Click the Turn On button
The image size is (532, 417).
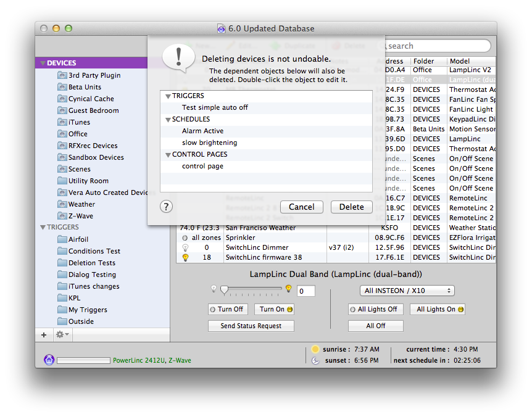coord(274,309)
